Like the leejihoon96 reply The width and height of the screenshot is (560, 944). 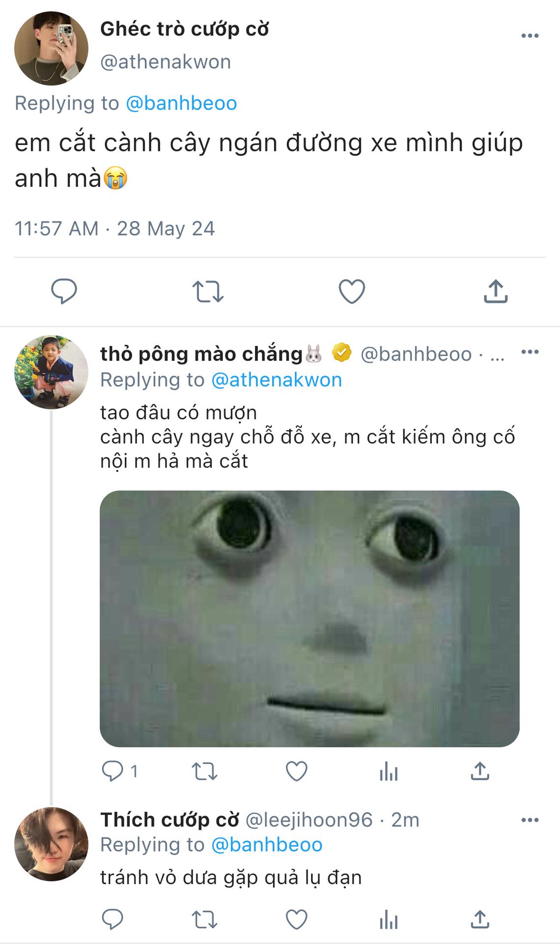click(296, 919)
